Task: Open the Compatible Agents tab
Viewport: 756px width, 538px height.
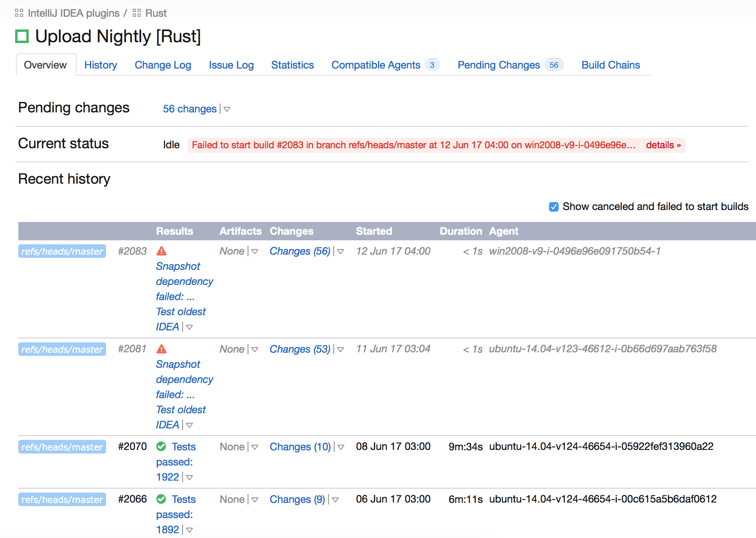Action: pyautogui.click(x=376, y=65)
